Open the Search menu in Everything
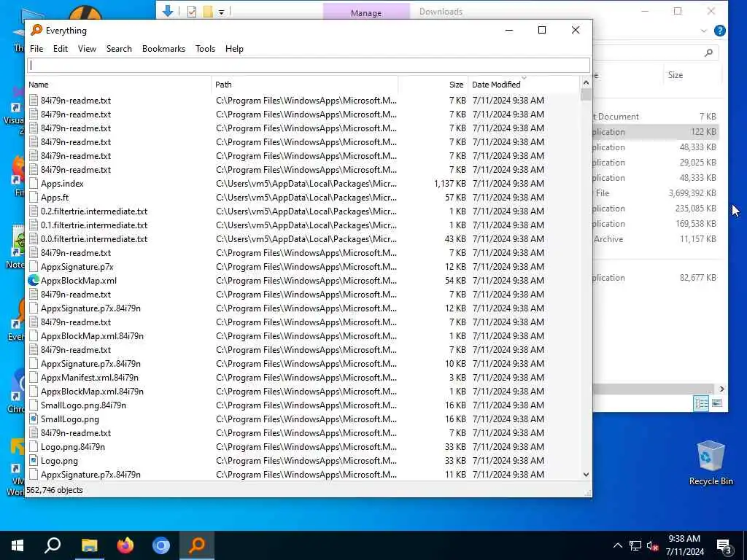 pos(119,49)
